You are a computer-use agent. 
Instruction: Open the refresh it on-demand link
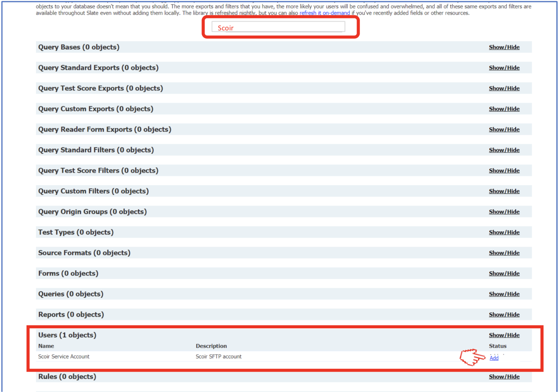[325, 13]
